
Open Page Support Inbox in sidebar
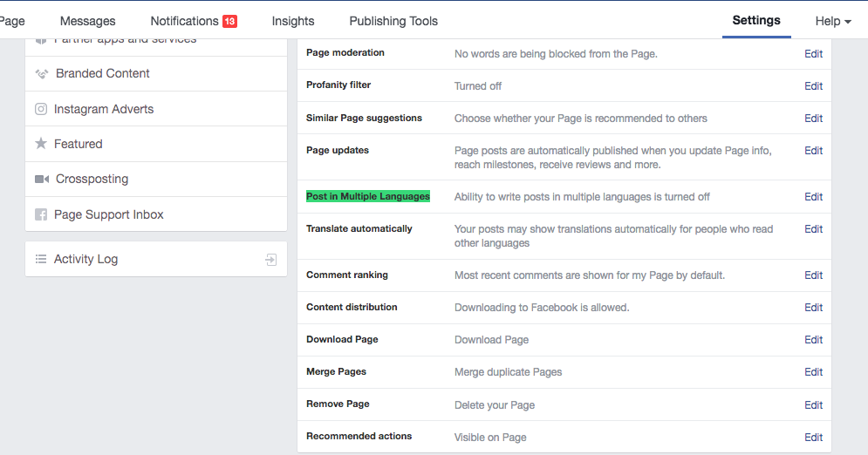pyautogui.click(x=156, y=214)
